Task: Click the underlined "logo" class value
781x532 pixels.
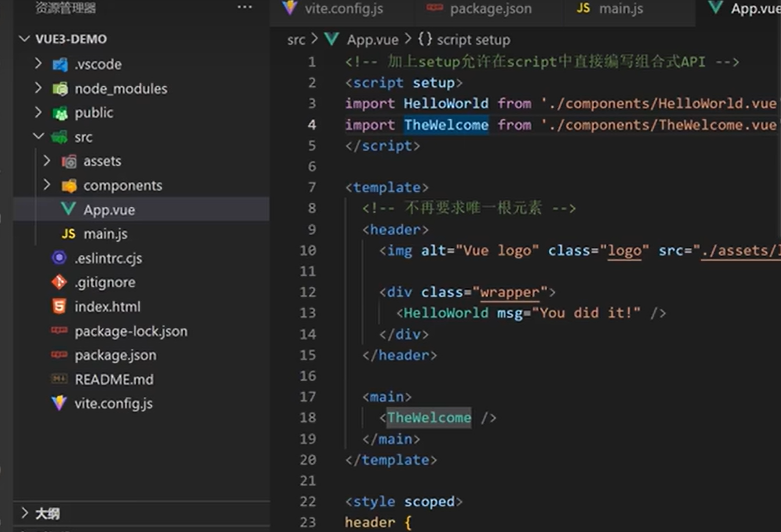Action: [x=624, y=251]
